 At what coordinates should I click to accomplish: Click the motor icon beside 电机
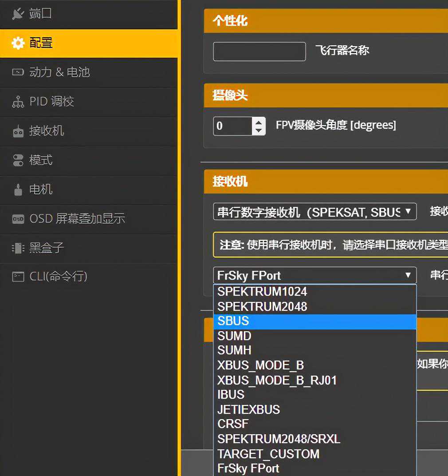[18, 190]
